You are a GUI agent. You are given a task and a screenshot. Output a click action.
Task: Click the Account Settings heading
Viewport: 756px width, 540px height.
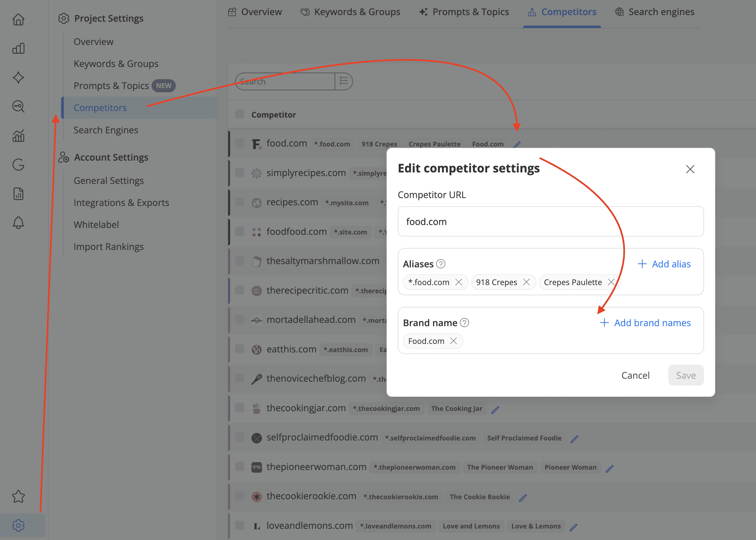111,157
